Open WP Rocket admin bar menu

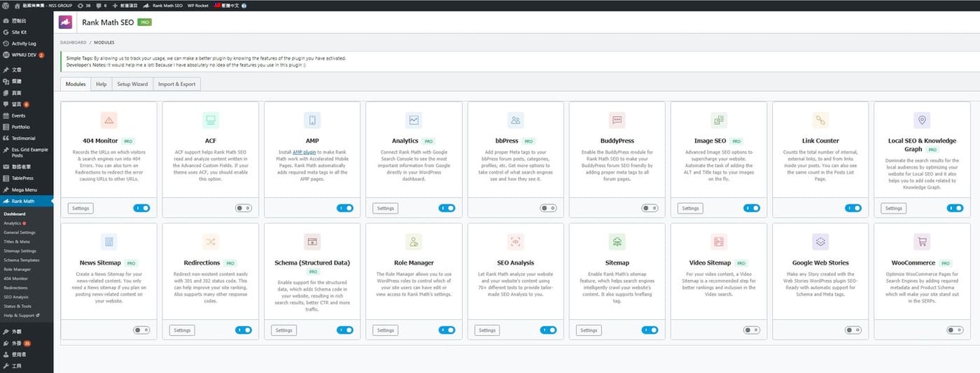(x=198, y=4)
